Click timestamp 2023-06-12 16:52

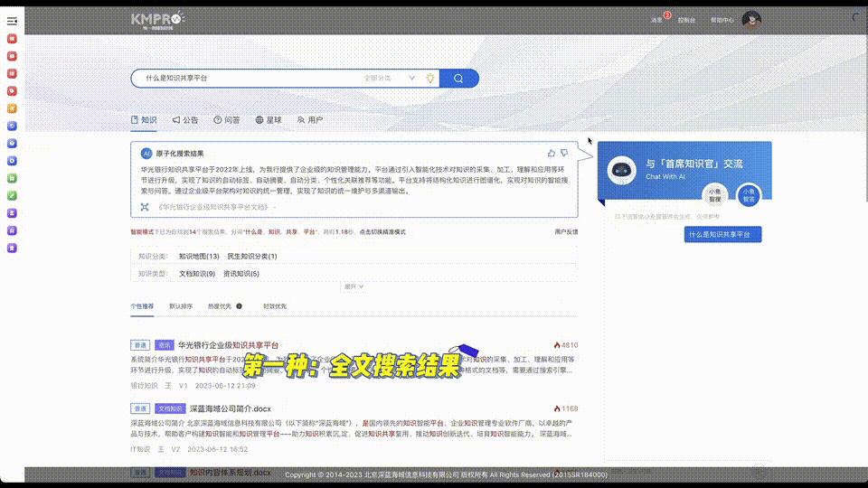tap(218, 449)
